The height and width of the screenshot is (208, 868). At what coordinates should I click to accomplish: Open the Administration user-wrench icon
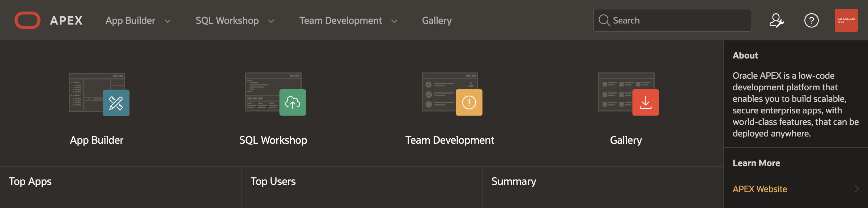coord(776,21)
